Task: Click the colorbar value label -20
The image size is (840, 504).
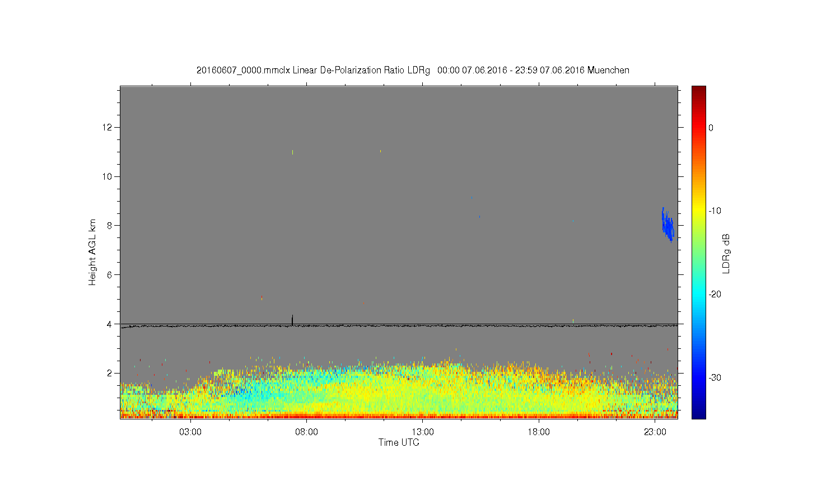Action: pyautogui.click(x=715, y=295)
